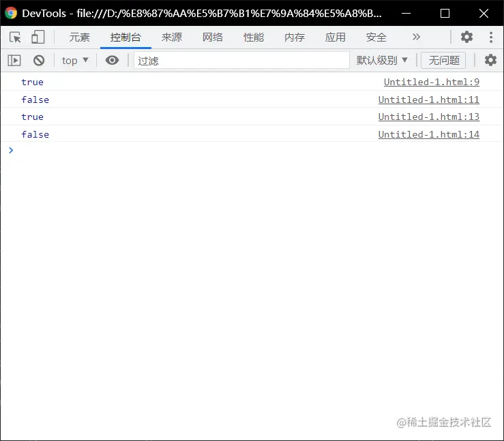Go to the 内存 tab
The width and height of the screenshot is (504, 441).
[295, 37]
